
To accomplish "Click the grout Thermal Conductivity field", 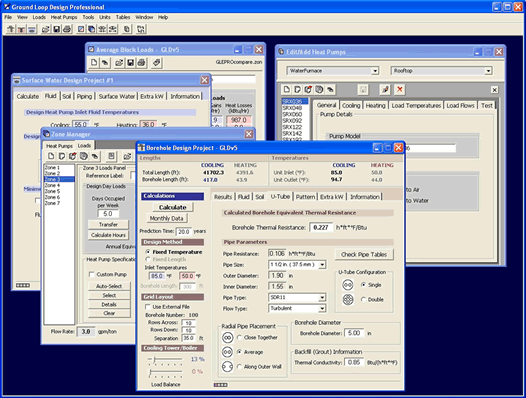I will [354, 362].
